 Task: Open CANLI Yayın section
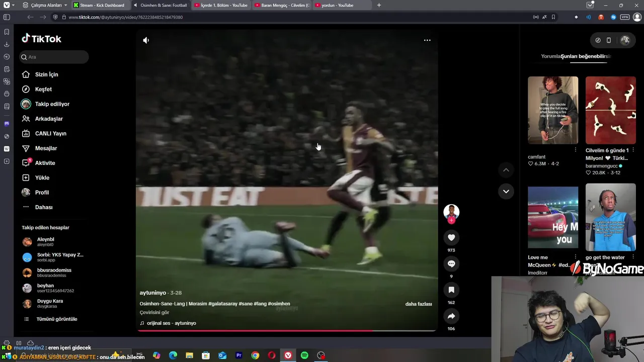(44, 134)
